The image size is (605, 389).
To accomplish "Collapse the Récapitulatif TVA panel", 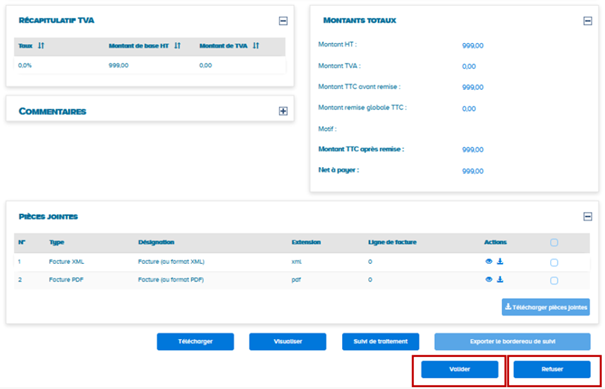I will tap(283, 21).
